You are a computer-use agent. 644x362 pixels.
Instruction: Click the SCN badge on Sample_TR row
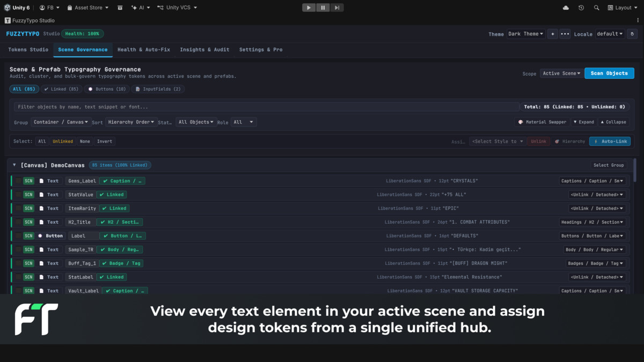(x=28, y=249)
